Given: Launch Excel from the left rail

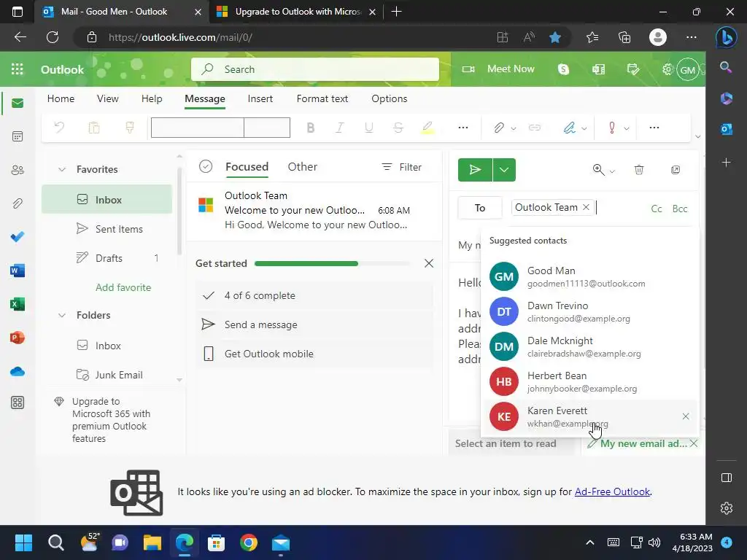Looking at the screenshot, I should coord(18,304).
